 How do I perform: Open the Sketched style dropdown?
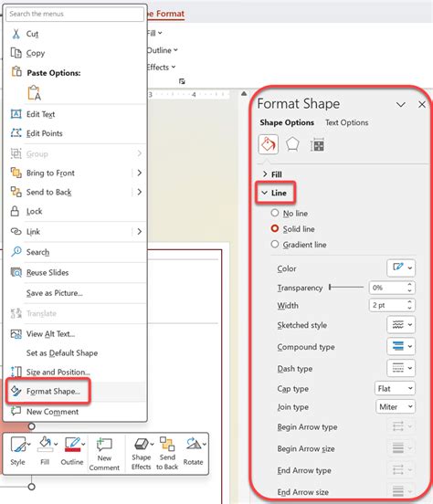coord(401,325)
